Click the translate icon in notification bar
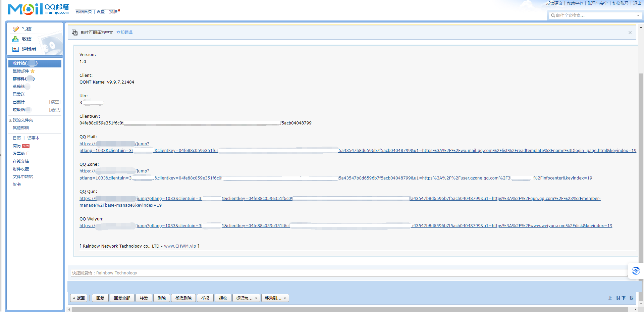The height and width of the screenshot is (312, 644). pyautogui.click(x=75, y=33)
